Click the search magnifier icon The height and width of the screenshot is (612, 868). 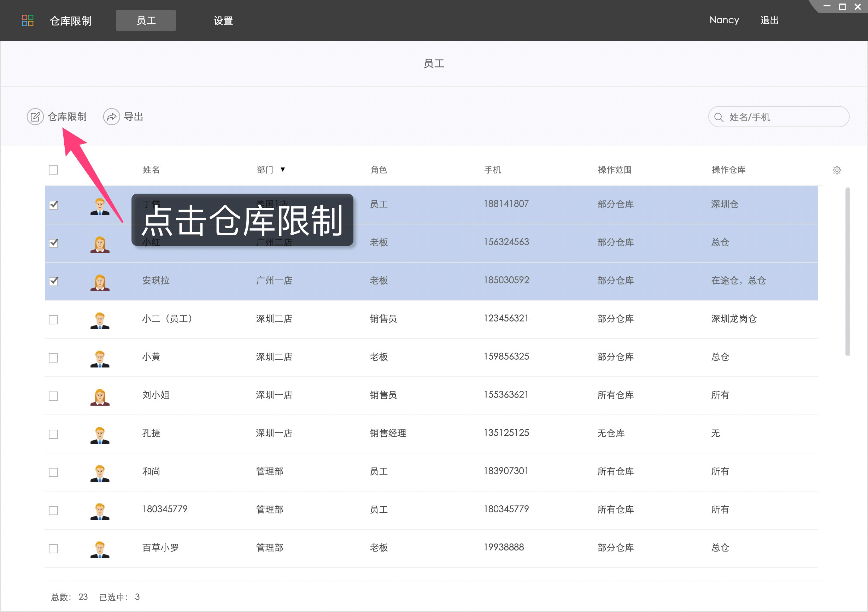click(x=720, y=117)
